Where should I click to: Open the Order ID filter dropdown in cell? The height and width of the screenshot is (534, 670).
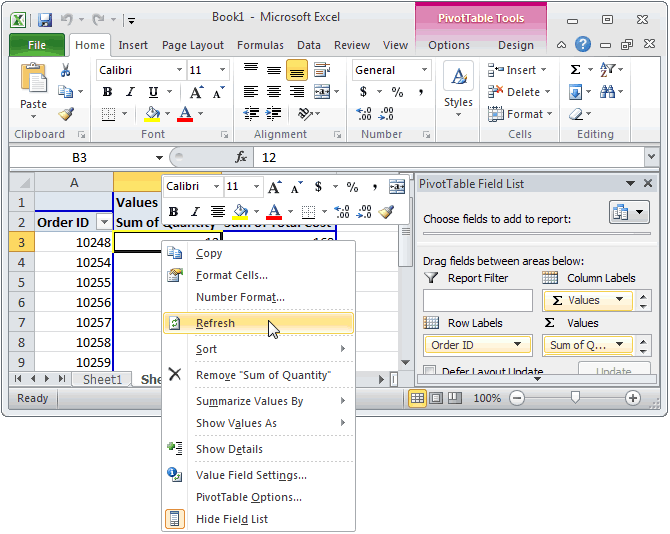104,222
